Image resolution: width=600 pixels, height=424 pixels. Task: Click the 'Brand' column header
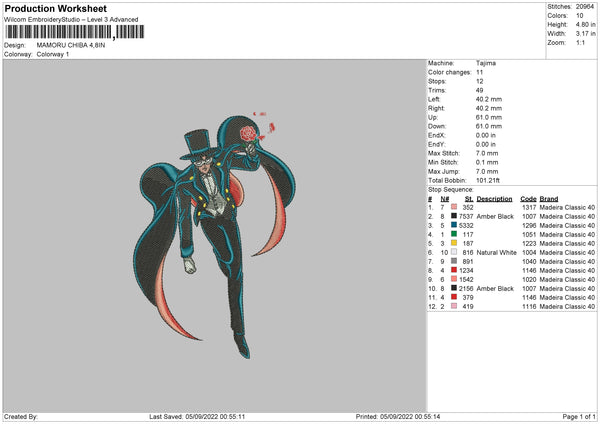click(549, 199)
